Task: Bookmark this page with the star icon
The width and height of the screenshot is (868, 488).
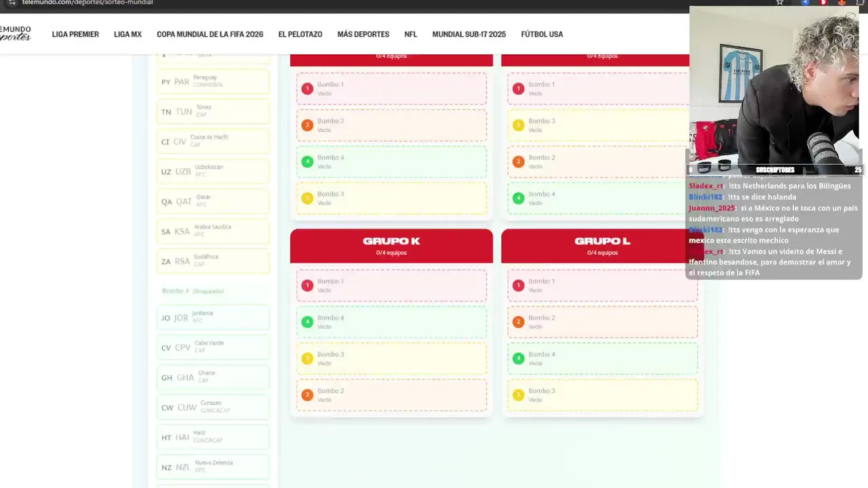Action: click(x=780, y=3)
